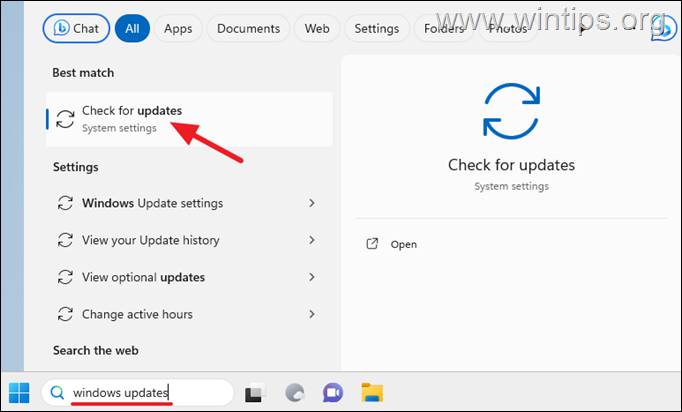Click the optional updates sync icon
Viewport: 682px width, 412px height.
pyautogui.click(x=65, y=277)
